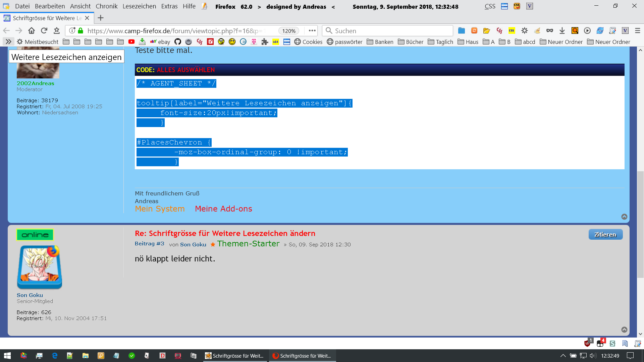Click the Home button in the toolbar
The height and width of the screenshot is (362, 644).
[x=32, y=31]
